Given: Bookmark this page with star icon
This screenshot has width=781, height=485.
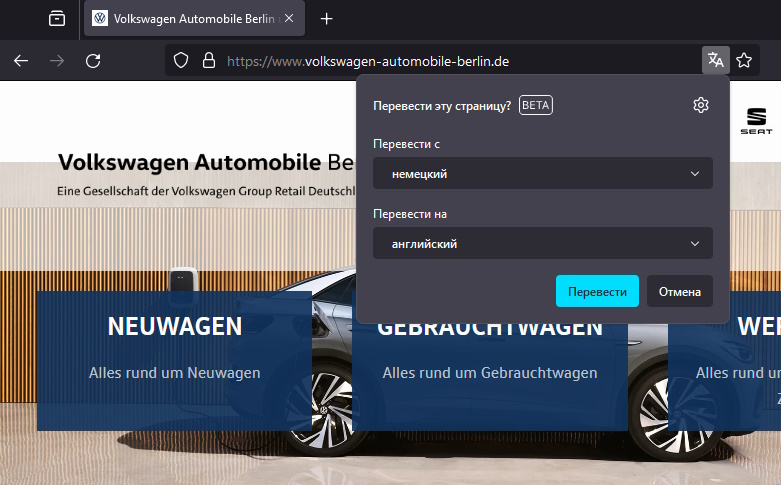Looking at the screenshot, I should [x=744, y=60].
